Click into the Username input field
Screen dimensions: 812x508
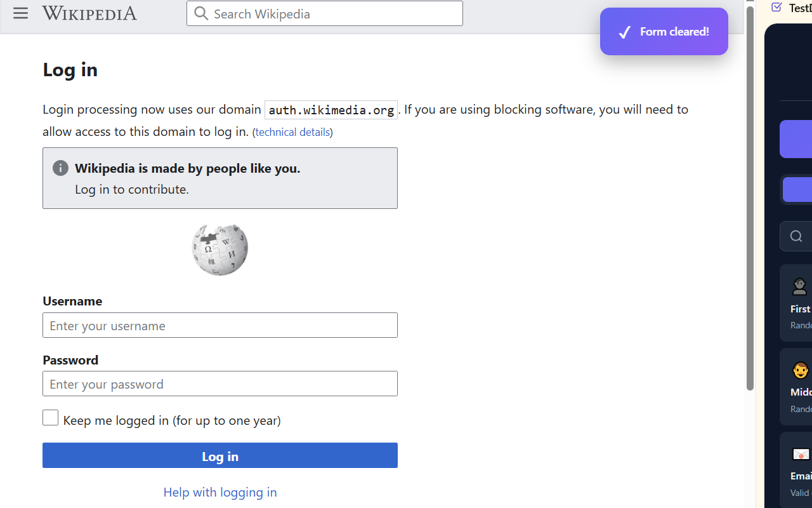pos(220,325)
